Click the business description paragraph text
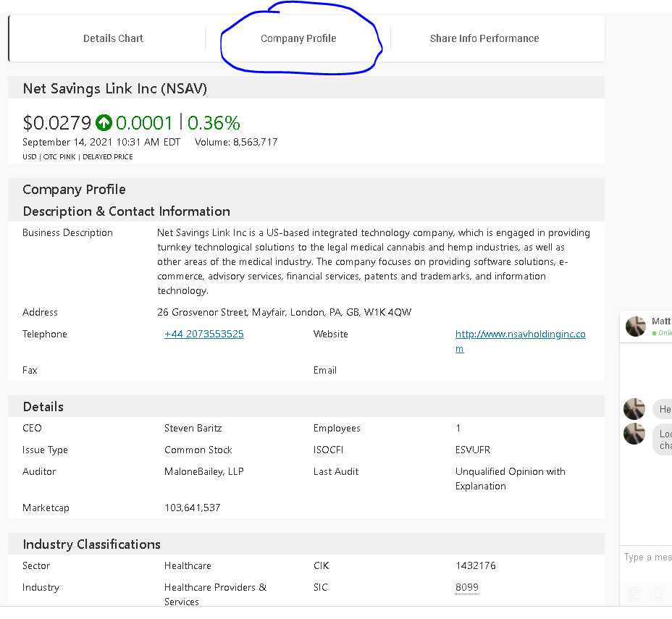Screen dimensions: 672x619 pyautogui.click(x=373, y=262)
